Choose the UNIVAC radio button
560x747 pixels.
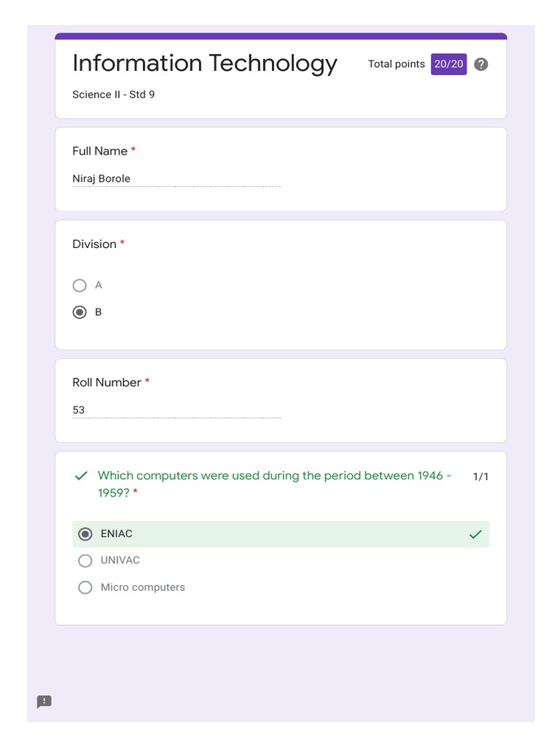tap(85, 560)
